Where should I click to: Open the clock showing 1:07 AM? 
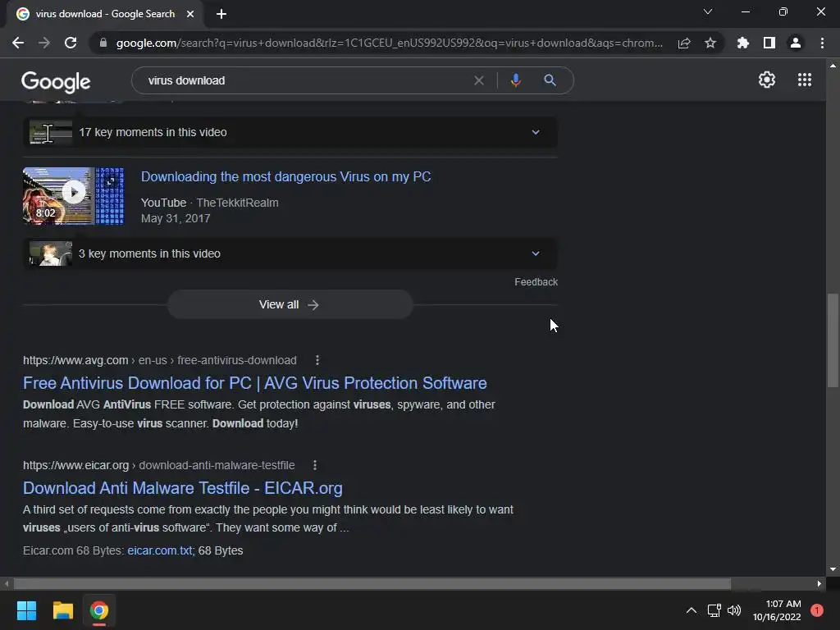(x=777, y=610)
